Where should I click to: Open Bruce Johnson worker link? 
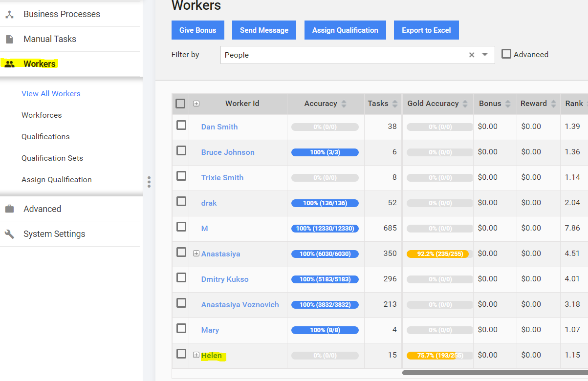228,152
